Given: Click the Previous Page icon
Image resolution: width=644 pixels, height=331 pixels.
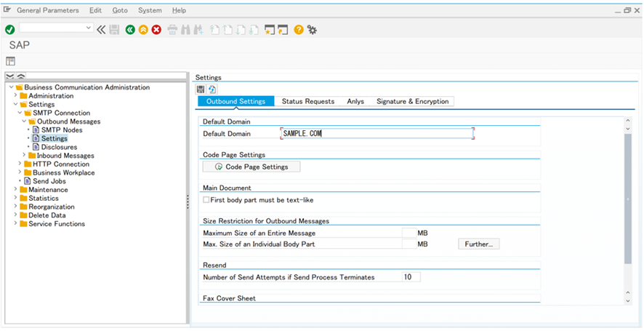Looking at the screenshot, I should pyautogui.click(x=228, y=30).
